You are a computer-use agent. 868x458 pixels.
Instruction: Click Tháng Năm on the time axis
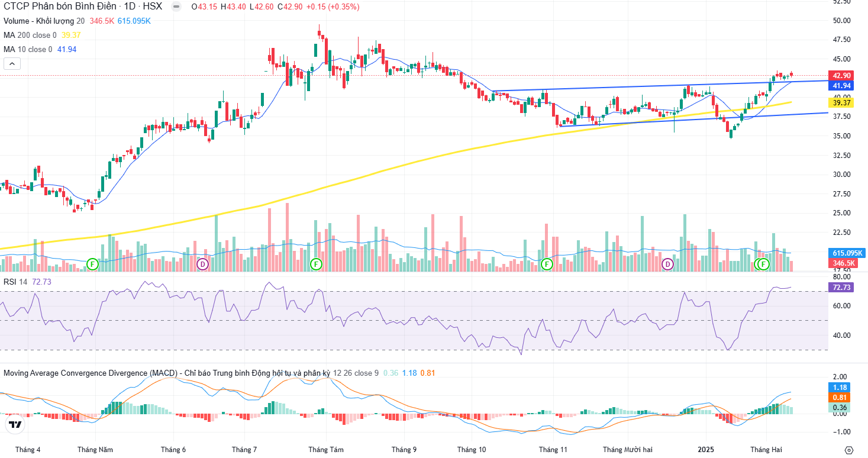(x=95, y=450)
